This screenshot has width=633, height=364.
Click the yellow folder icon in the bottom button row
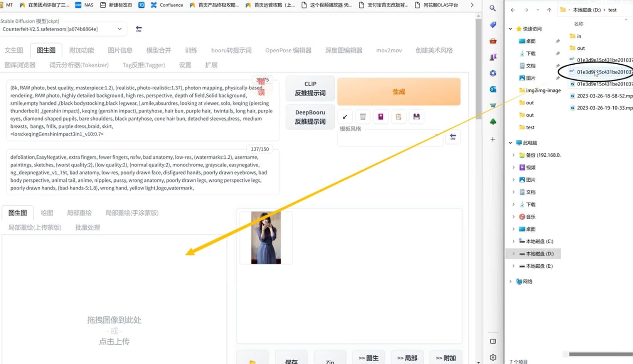[253, 361]
